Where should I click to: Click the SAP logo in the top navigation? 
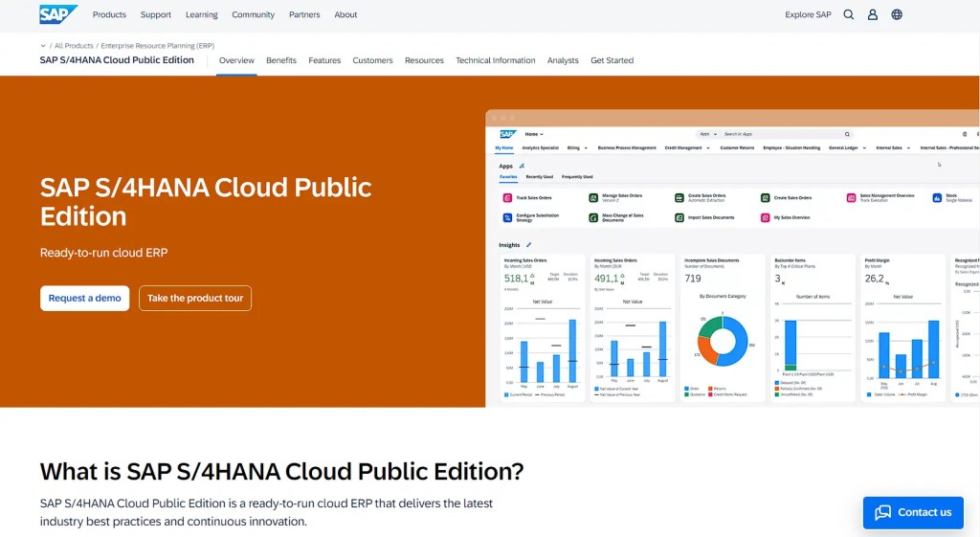[58, 13]
